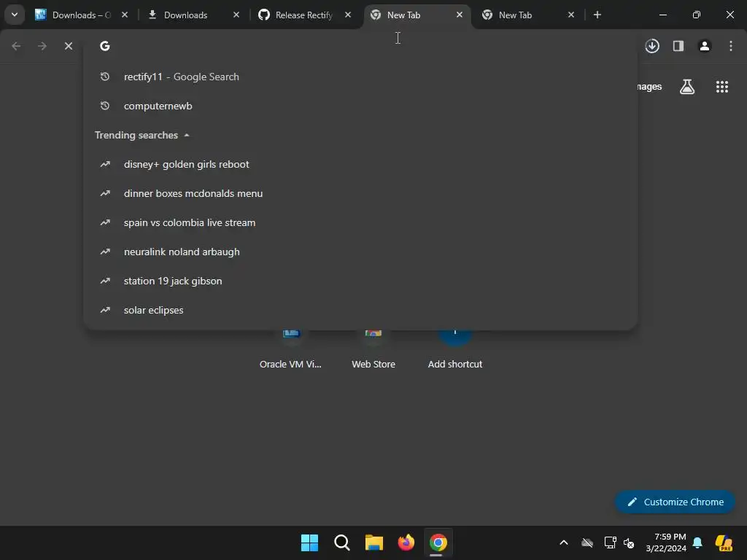Switch to the Downloads tab
This screenshot has height=560, width=747.
(193, 15)
